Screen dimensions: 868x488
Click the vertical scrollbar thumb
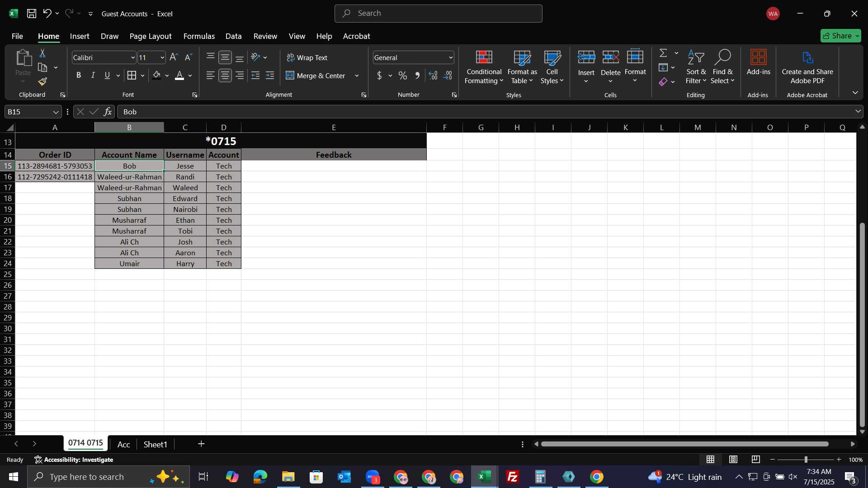click(862, 324)
